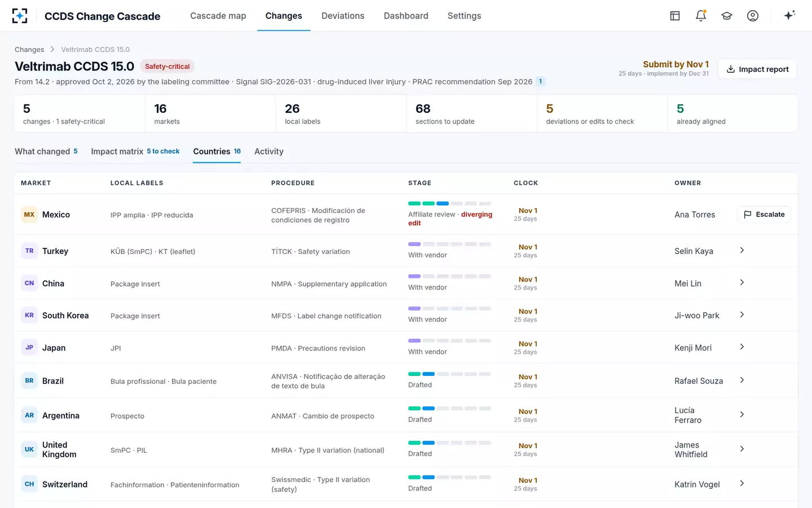
Task: Click the 16 markets stat card
Action: [210, 113]
